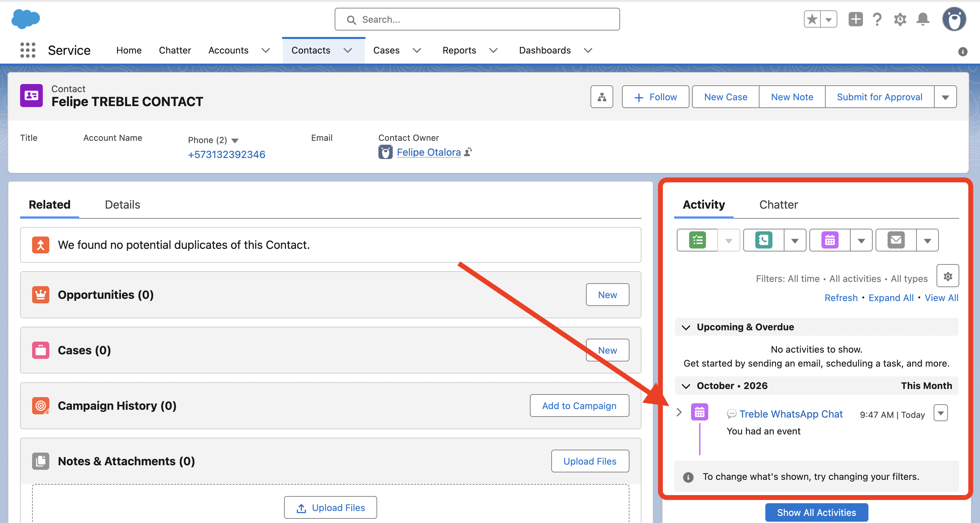Click the Salesforce cloud logo
980x523 pixels.
[26, 19]
